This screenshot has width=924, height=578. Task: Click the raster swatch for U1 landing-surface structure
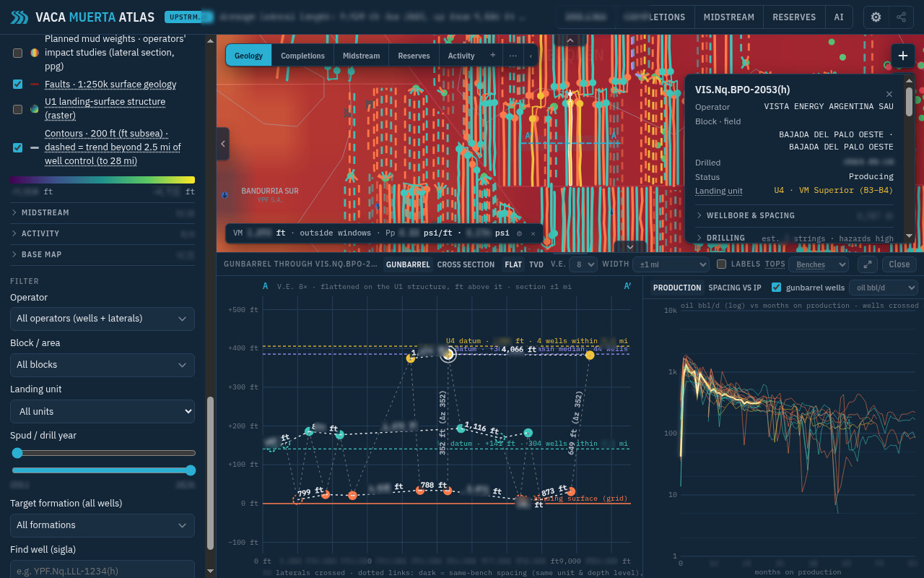[35, 109]
